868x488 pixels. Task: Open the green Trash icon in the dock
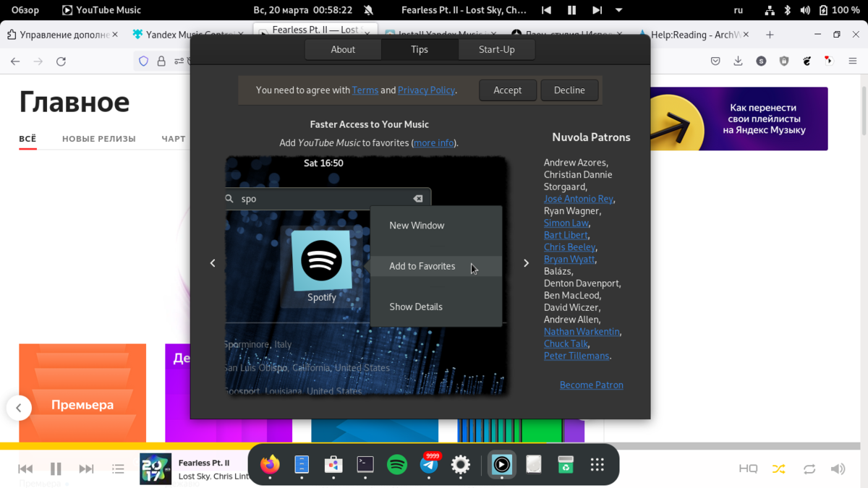pos(566,465)
